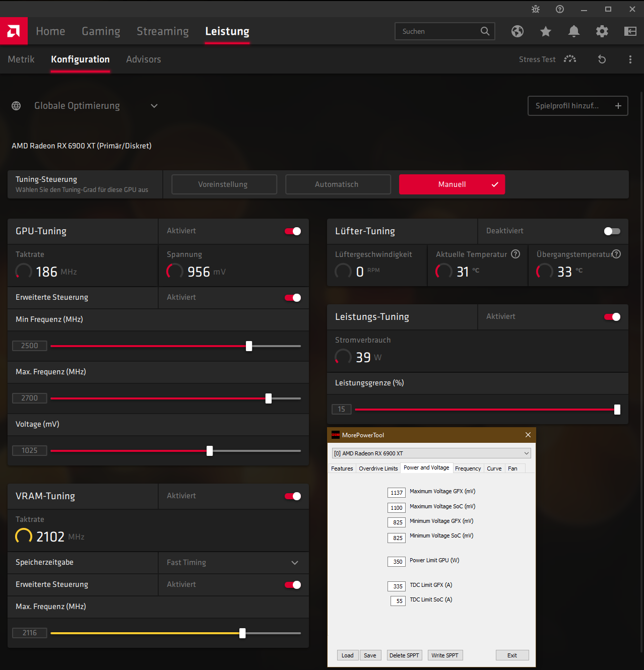The image size is (644, 670).
Task: Expand the Globale Optimierung dropdown
Action: (x=154, y=106)
